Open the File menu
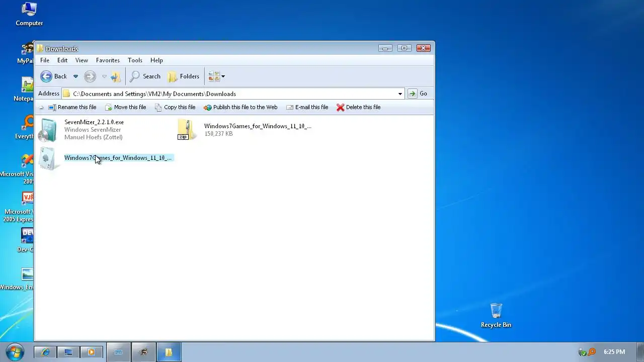Image resolution: width=644 pixels, height=362 pixels. (45, 60)
